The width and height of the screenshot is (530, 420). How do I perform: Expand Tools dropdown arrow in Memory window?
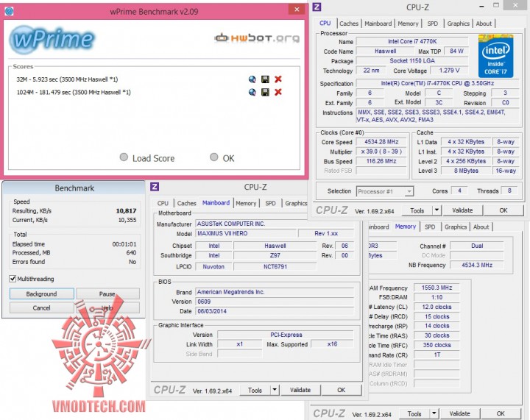tap(434, 413)
